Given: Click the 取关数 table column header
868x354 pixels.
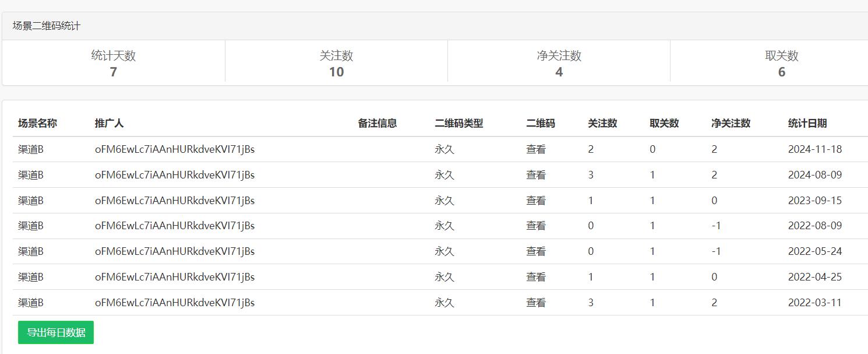Looking at the screenshot, I should click(x=664, y=123).
